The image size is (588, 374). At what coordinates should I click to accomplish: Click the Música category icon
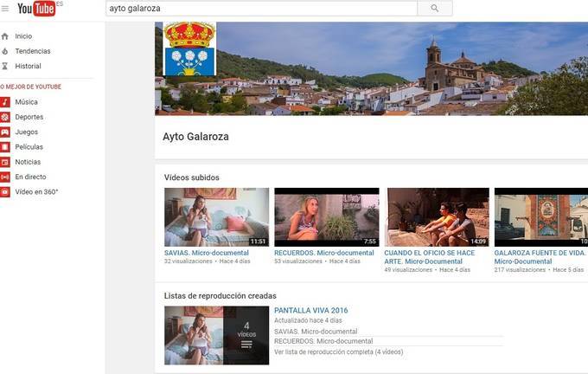(x=5, y=102)
